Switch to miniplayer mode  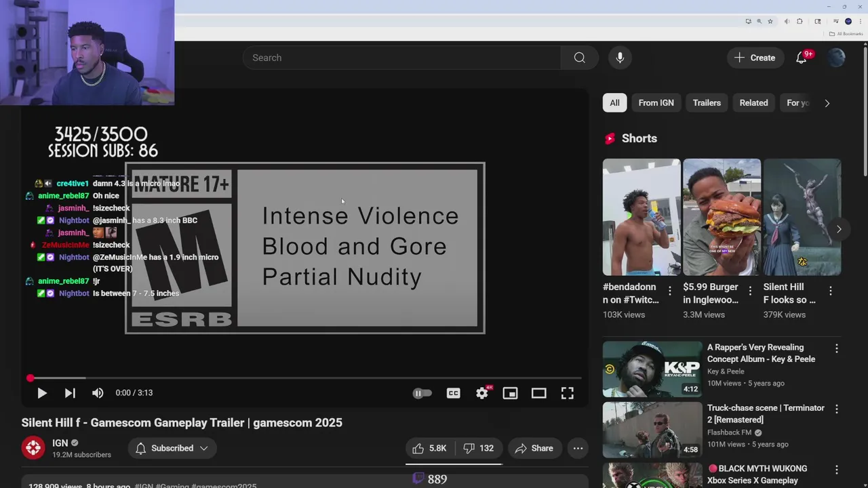(510, 392)
